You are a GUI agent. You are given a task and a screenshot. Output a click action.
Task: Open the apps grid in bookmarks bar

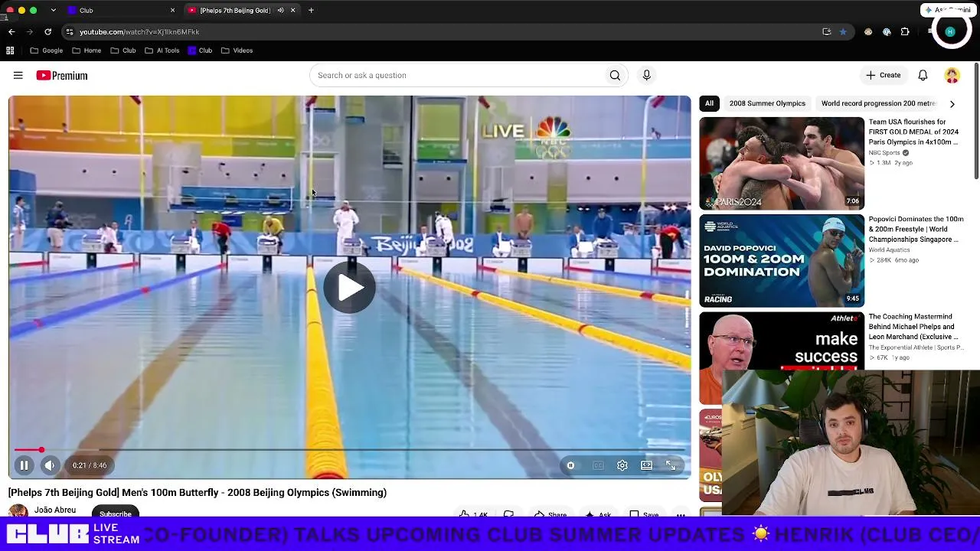point(10,51)
